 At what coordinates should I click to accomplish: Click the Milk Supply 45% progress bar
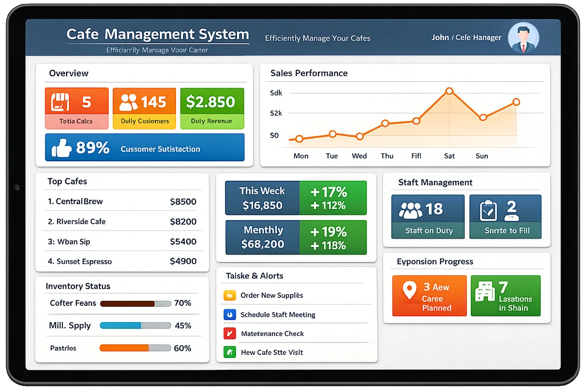click(x=135, y=326)
